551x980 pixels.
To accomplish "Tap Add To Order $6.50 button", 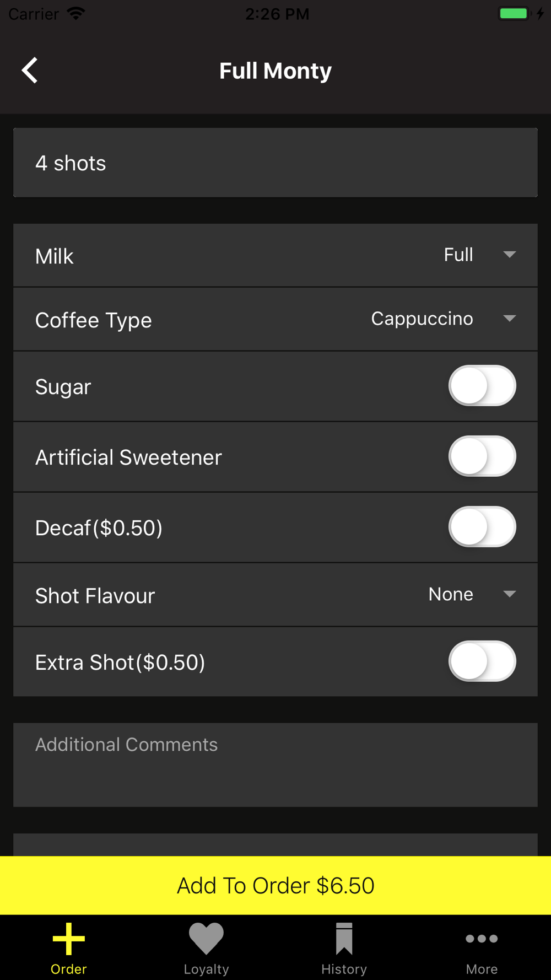I will 275,885.
